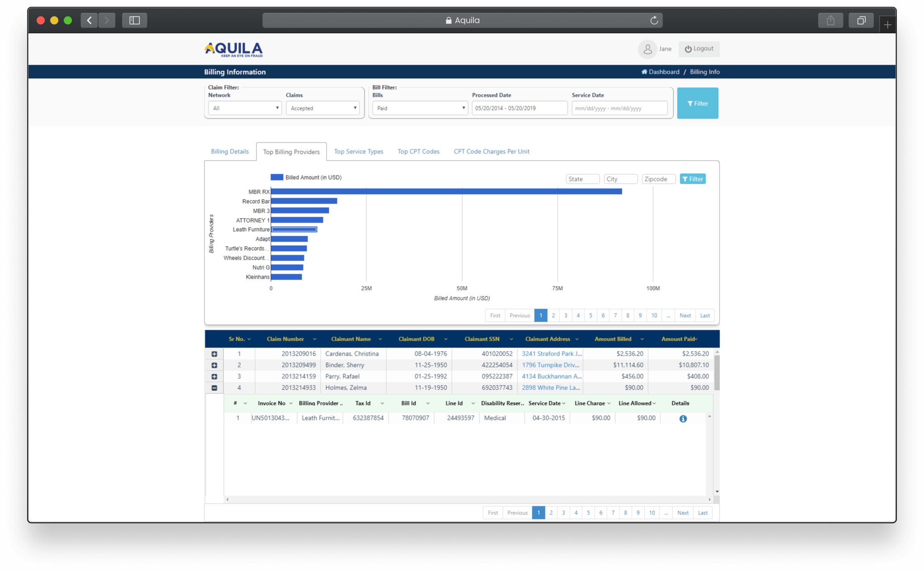Image resolution: width=924 pixels, height=571 pixels.
Task: Click the Zipcode filter input field
Action: (658, 179)
